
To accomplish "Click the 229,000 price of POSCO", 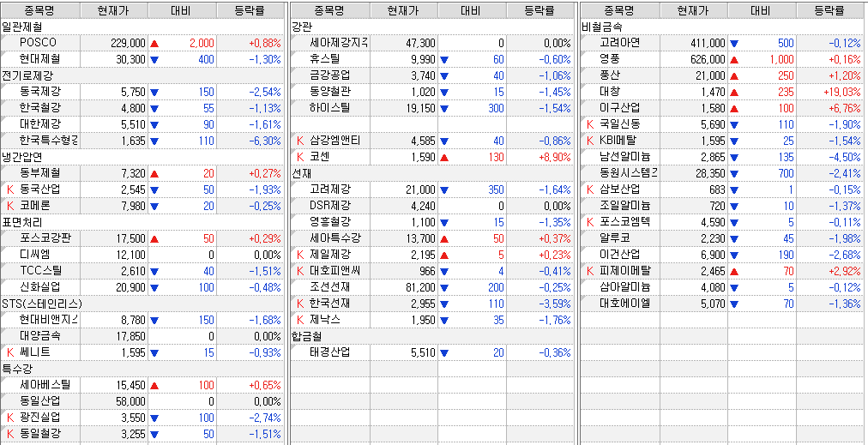I will (128, 43).
